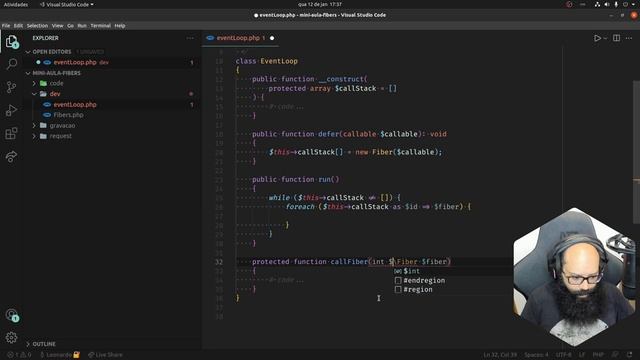Open the Terminal menu
Viewport: 640px width, 360px height.
coord(100,26)
